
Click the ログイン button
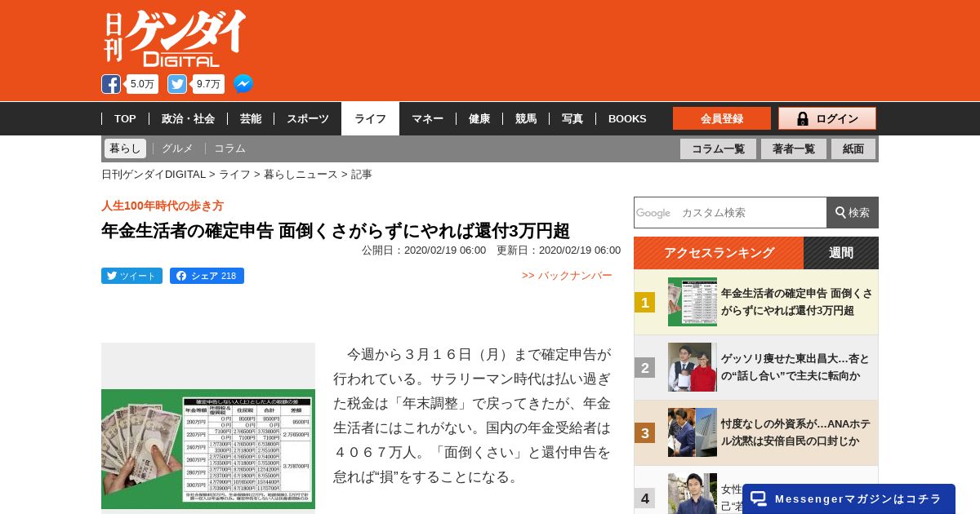click(x=827, y=118)
